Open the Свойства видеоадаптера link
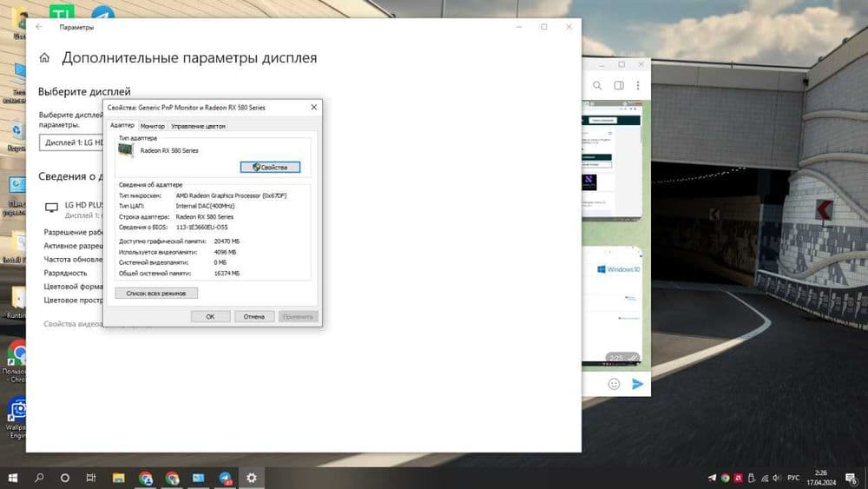868x489 pixels. click(73, 324)
